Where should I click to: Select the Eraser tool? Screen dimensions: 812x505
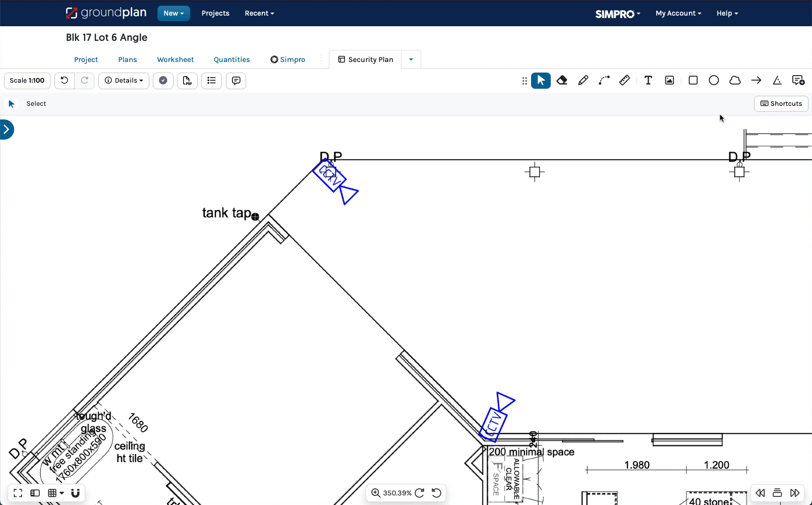point(562,81)
